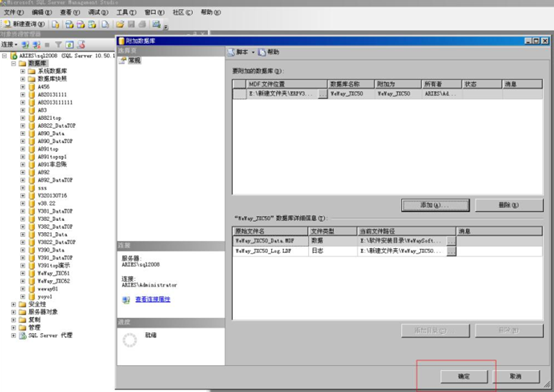This screenshot has height=392, width=554.
Task: Expand the 系统数据库 folder
Action: pyautogui.click(x=23, y=71)
